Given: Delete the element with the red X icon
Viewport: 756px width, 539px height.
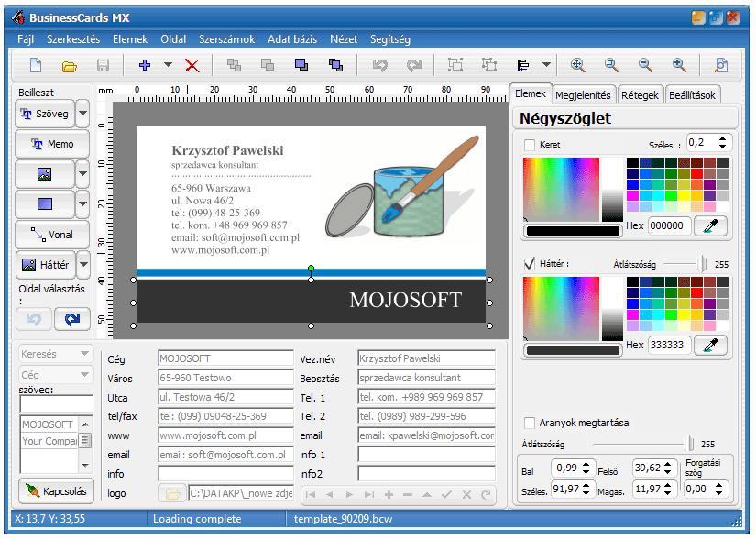Looking at the screenshot, I should click(192, 66).
